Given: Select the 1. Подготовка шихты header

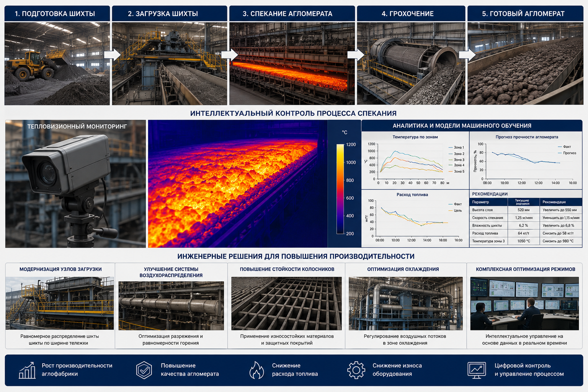Looking at the screenshot, I should pos(57,13).
